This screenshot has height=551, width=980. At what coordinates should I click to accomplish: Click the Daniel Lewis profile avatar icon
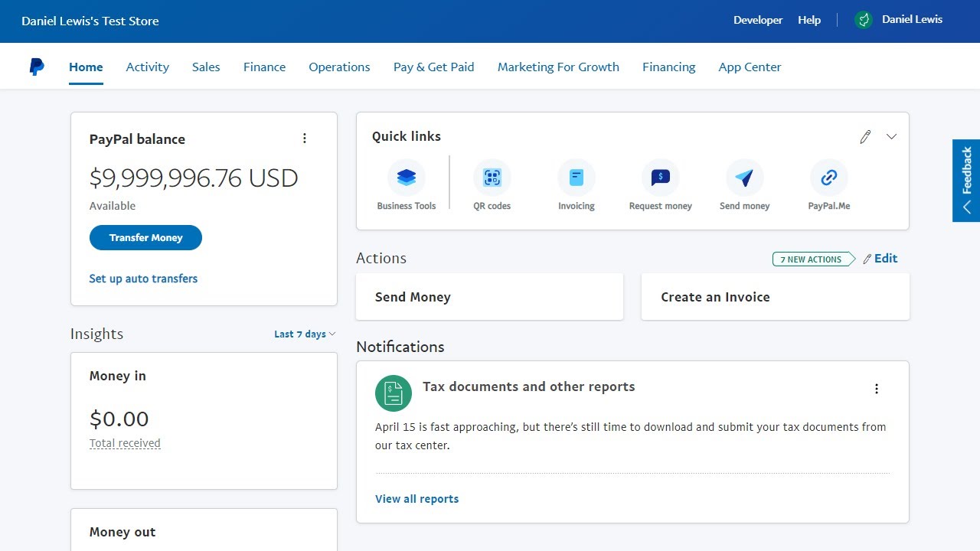point(864,20)
